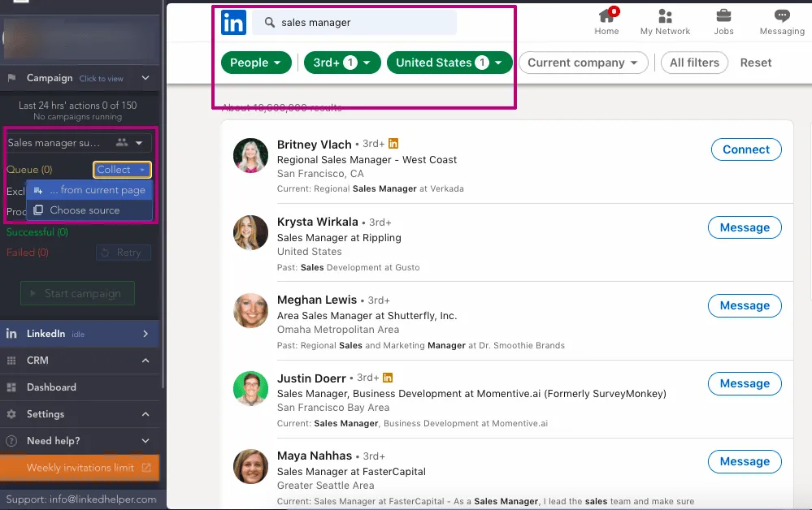Open Justin Doerr name link
This screenshot has height=510, width=812.
pos(311,378)
